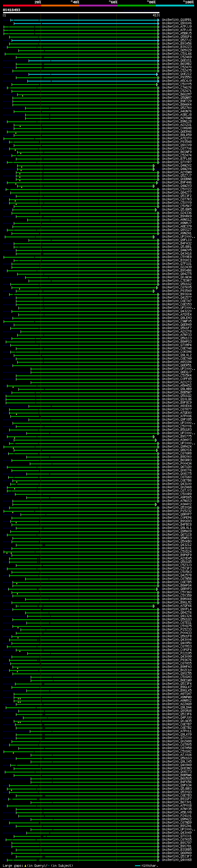Select the UniRef100_C5X5K4 label

pyautogui.click(x=176, y=375)
